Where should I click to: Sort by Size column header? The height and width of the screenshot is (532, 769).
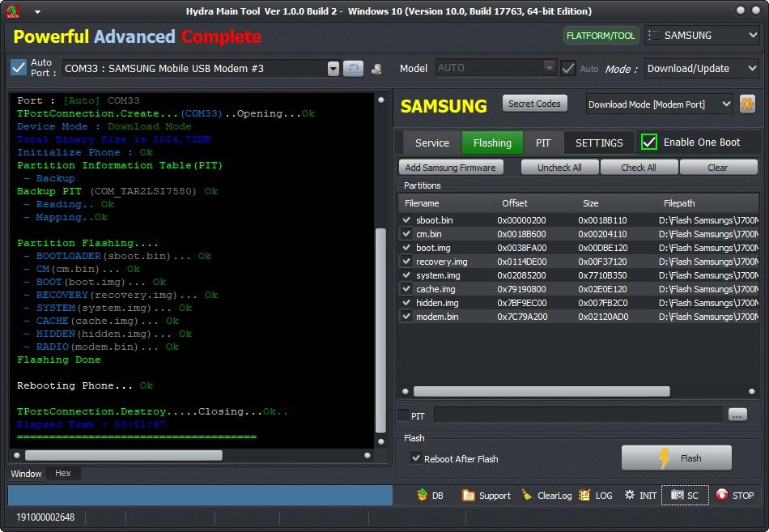[616, 203]
